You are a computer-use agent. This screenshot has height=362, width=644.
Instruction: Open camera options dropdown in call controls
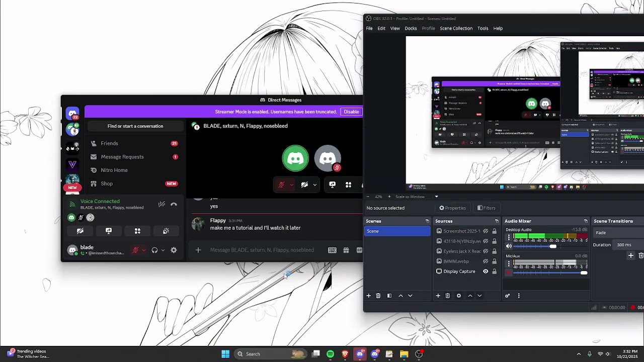click(315, 185)
